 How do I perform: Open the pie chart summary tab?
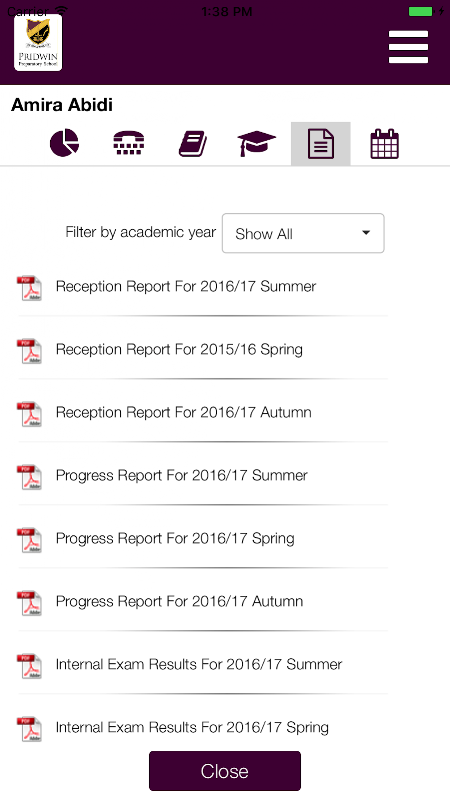click(x=64, y=143)
